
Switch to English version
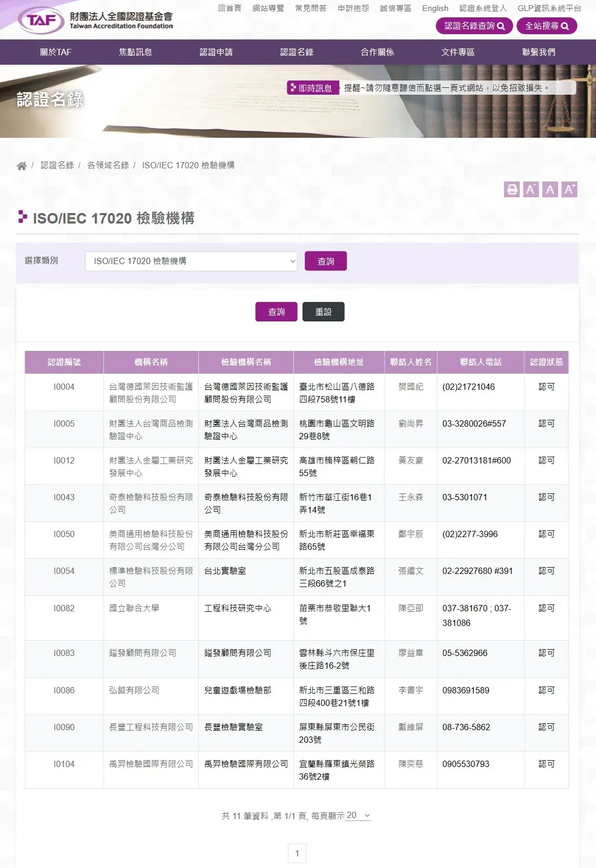pyautogui.click(x=436, y=8)
